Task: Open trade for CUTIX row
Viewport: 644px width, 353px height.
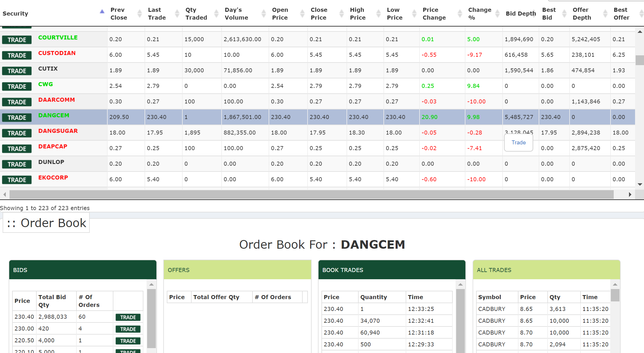Action: pos(17,71)
